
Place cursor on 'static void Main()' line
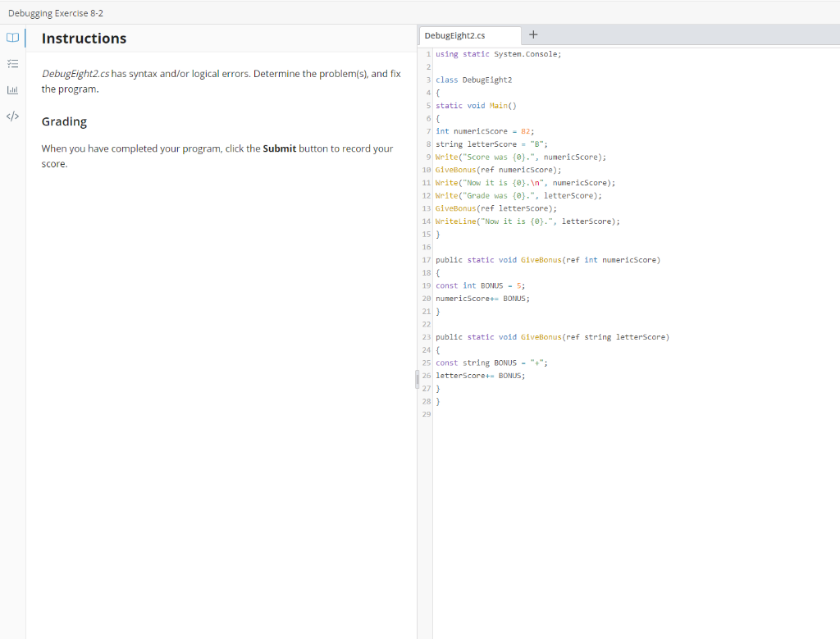coord(476,106)
